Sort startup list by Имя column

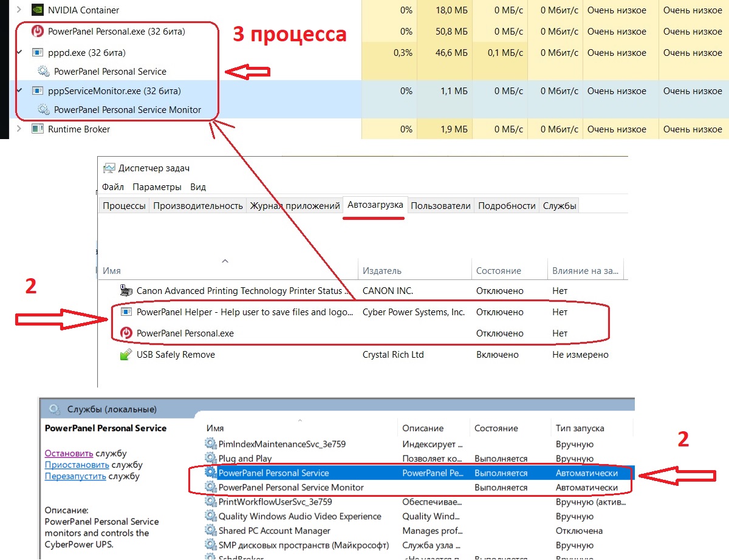coord(228,271)
